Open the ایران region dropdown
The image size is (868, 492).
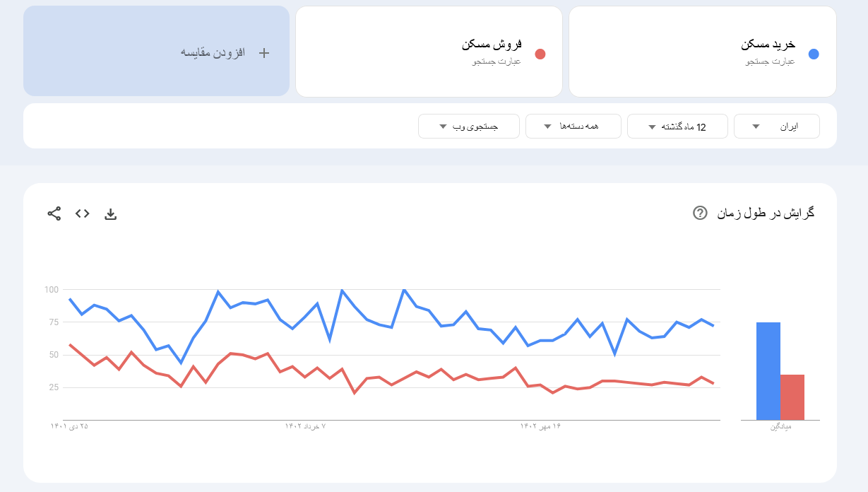[x=776, y=126]
